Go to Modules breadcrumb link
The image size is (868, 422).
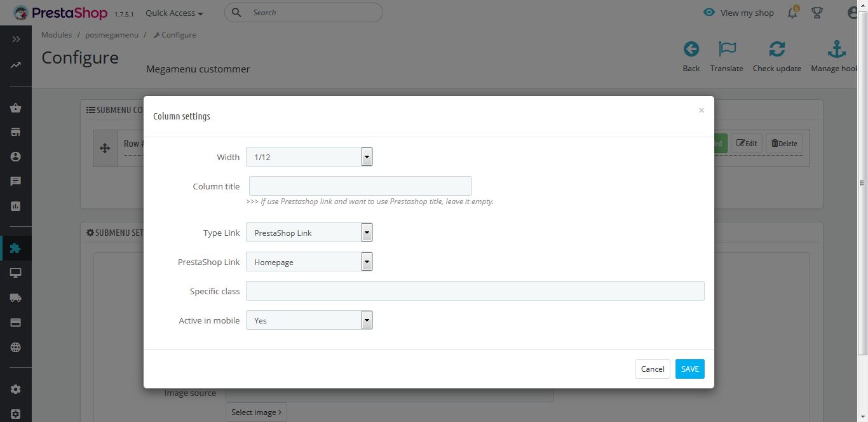point(57,35)
